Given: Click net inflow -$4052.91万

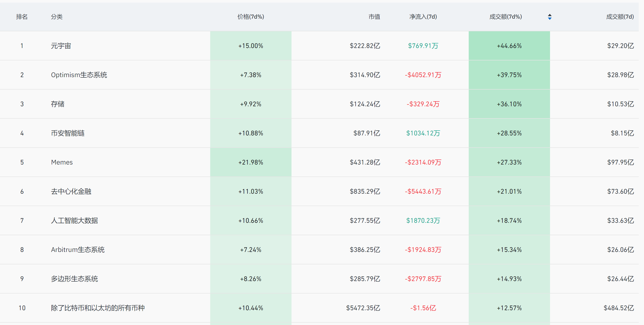Looking at the screenshot, I should point(423,75).
